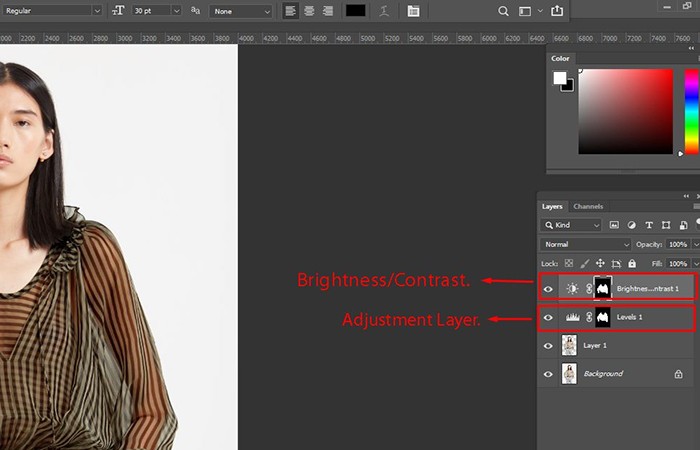The width and height of the screenshot is (700, 450).
Task: Click the share export icon
Action: click(x=557, y=11)
